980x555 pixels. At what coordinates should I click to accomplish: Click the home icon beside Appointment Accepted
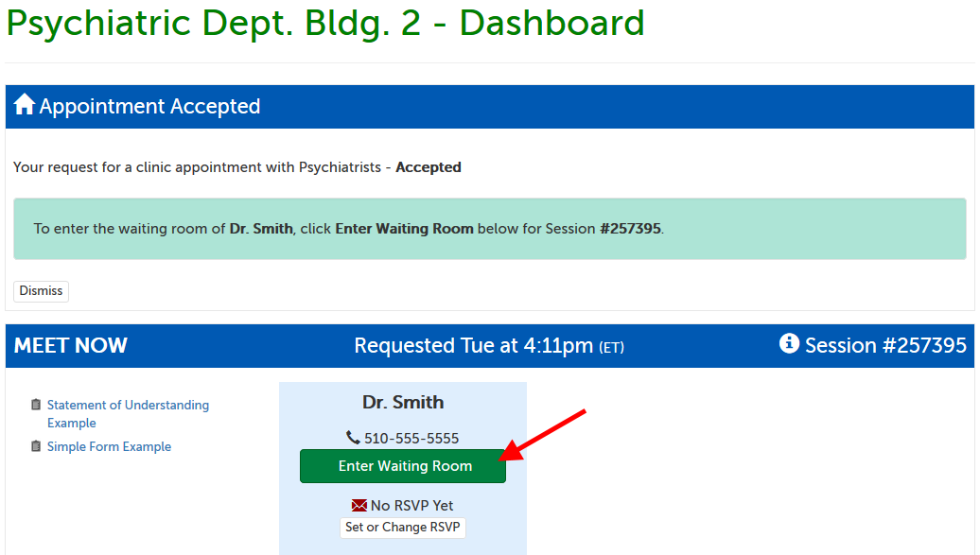25,105
